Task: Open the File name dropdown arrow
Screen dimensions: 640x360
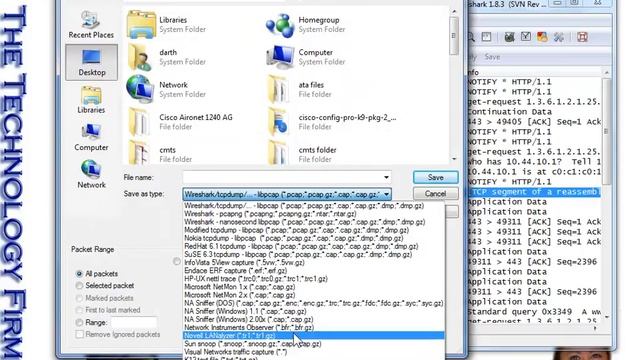Action: pyautogui.click(x=386, y=178)
